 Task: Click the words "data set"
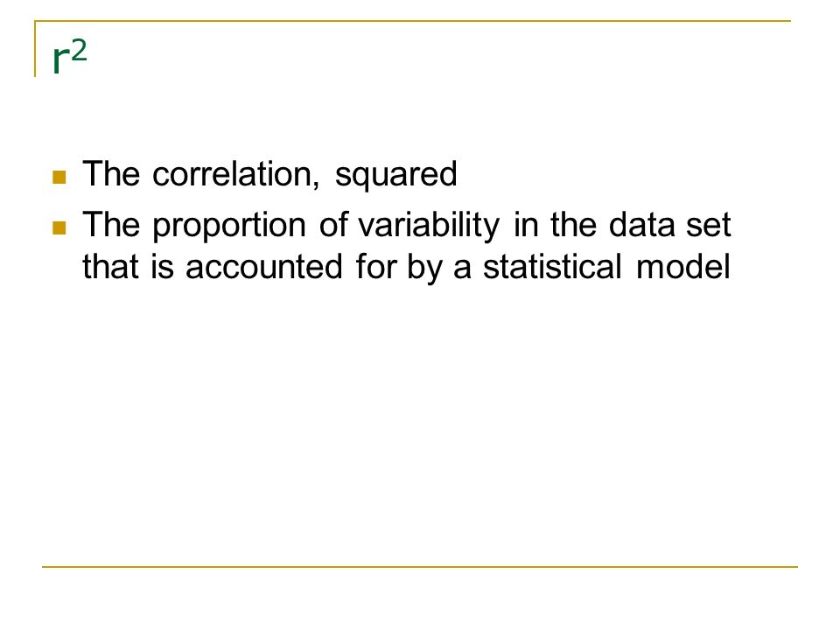click(x=669, y=225)
